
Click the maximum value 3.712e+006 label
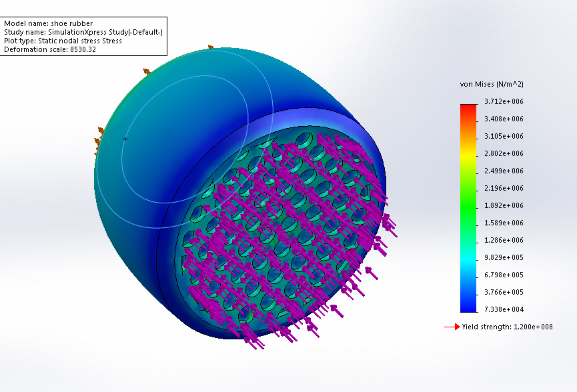504,101
